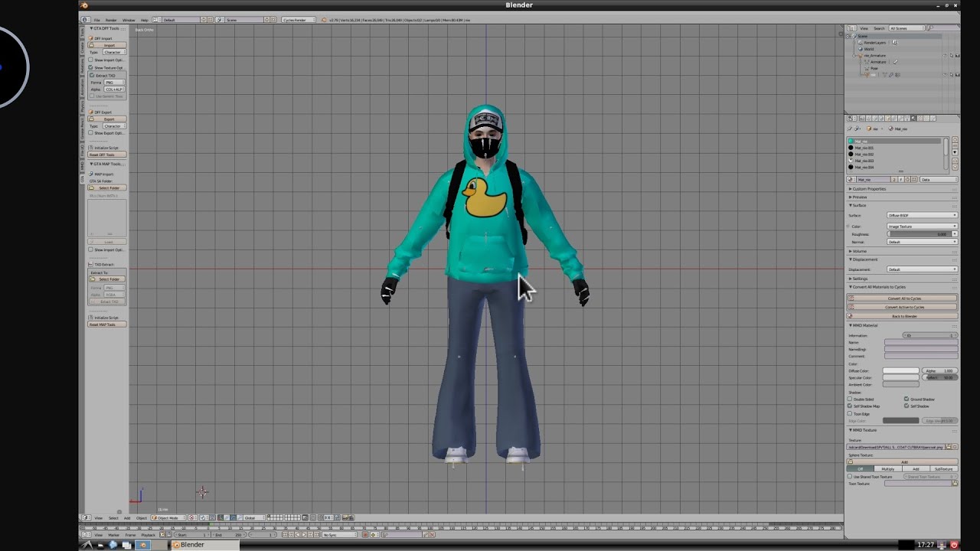Open Normal Default dropdown

pyautogui.click(x=922, y=242)
